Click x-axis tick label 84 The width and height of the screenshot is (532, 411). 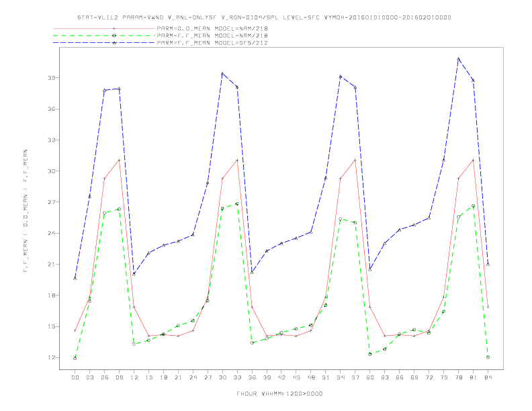488,377
